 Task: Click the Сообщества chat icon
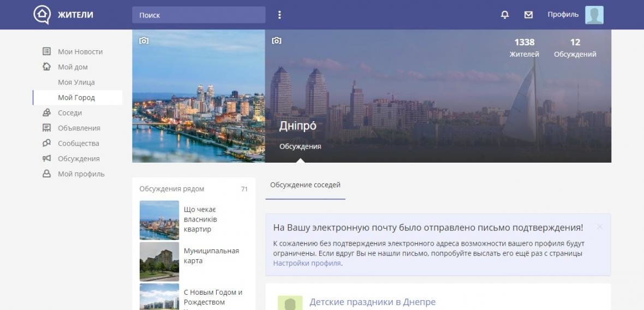(47, 143)
